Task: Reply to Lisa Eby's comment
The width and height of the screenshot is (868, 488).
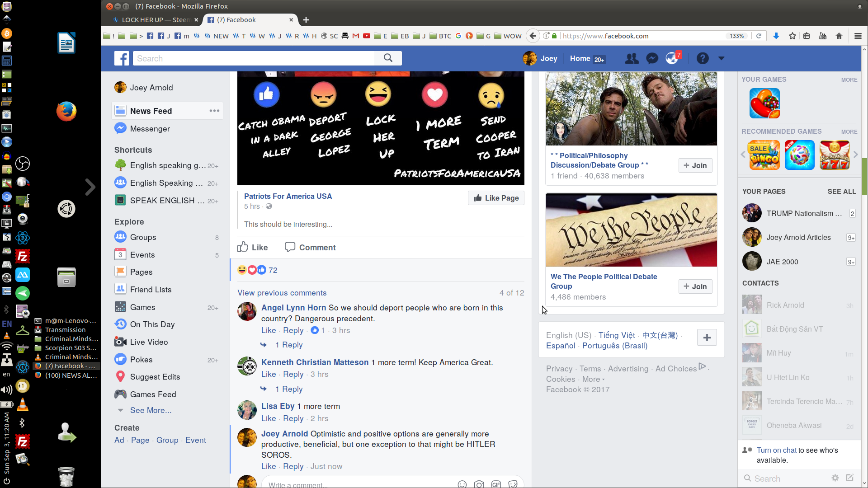Action: (x=293, y=418)
